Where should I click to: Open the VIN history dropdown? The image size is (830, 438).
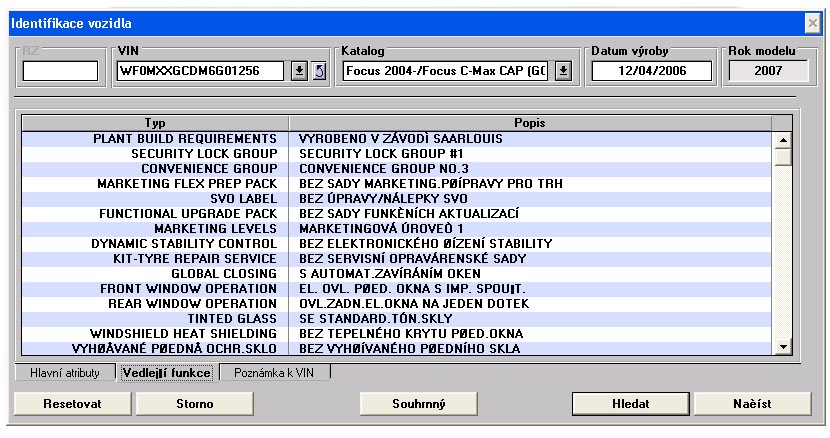point(299,71)
